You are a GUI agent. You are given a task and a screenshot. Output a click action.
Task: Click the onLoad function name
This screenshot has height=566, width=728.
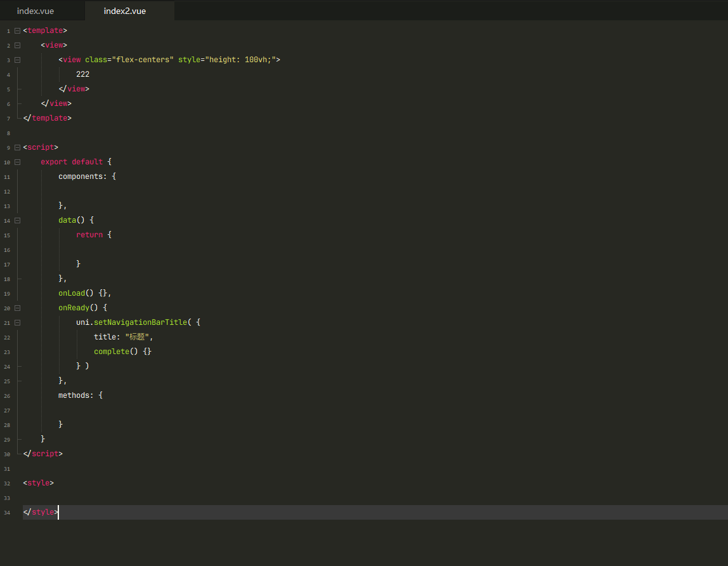point(72,293)
